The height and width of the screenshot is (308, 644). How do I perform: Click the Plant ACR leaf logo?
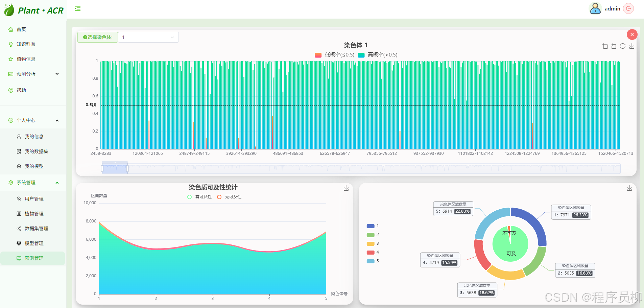9,10
